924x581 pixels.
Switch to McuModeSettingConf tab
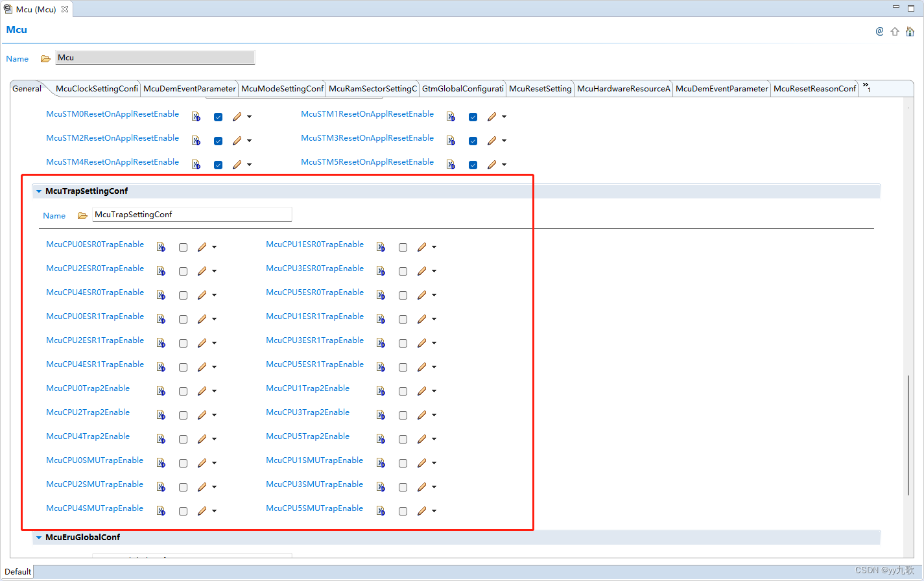pos(282,89)
